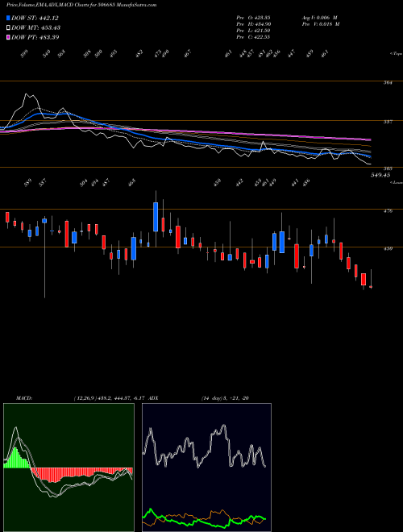Screen dimensions: 403x532
Task: Click the blue DOW ST legend swatch
Action: [x=9, y=19]
